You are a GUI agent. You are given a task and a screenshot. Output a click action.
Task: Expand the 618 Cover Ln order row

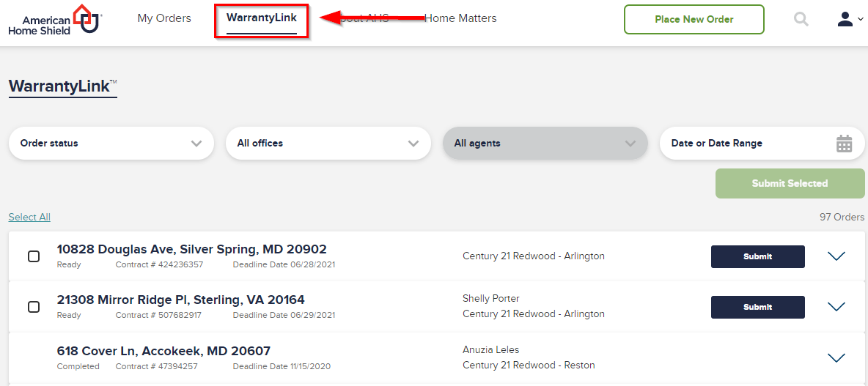pyautogui.click(x=836, y=357)
